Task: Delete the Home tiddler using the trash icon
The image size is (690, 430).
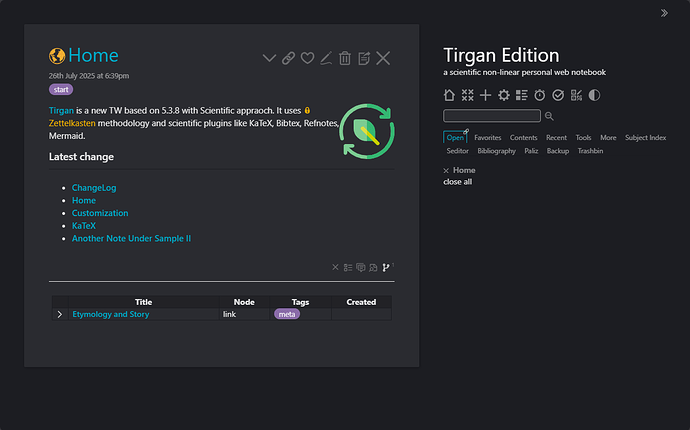Action: [x=345, y=58]
